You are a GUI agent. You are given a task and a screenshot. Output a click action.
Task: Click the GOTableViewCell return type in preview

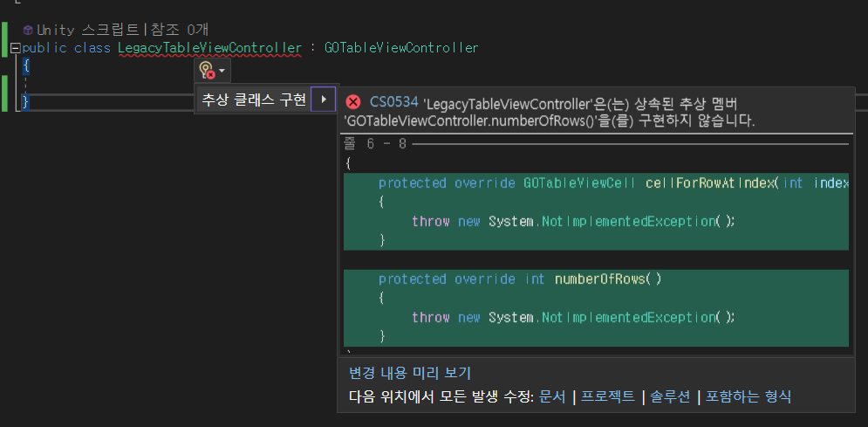pyautogui.click(x=579, y=183)
